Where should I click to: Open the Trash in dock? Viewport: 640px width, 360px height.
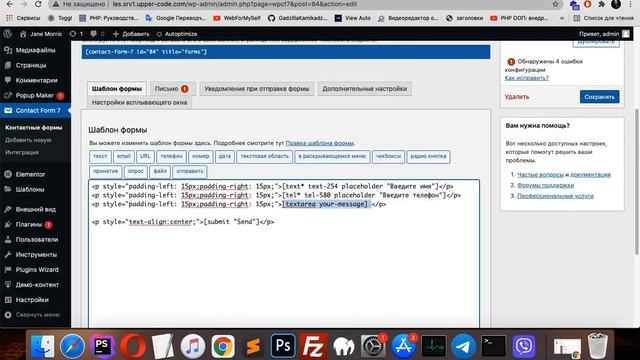[598, 346]
